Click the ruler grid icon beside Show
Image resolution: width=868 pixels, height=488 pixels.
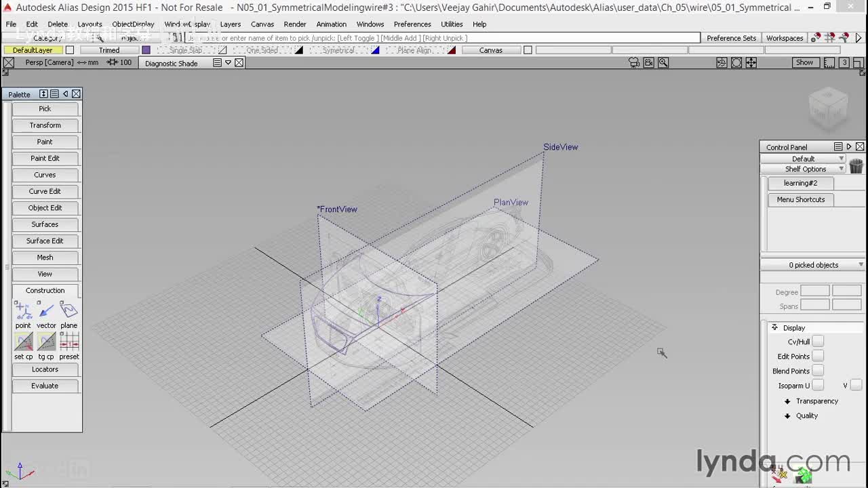click(829, 62)
